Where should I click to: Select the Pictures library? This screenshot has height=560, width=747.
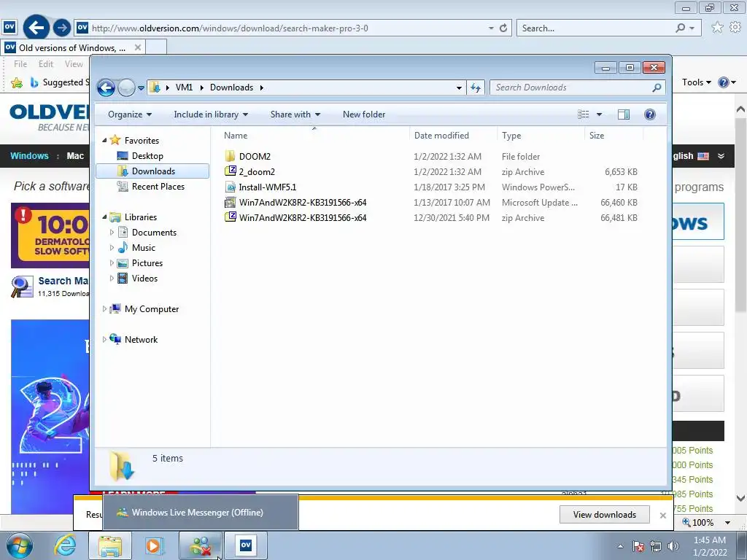point(147,262)
